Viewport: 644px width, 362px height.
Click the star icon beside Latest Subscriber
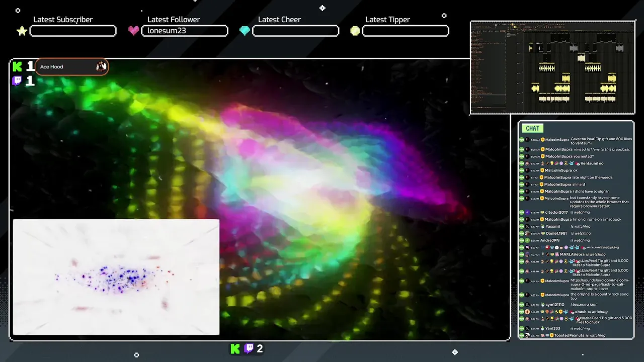click(x=22, y=31)
